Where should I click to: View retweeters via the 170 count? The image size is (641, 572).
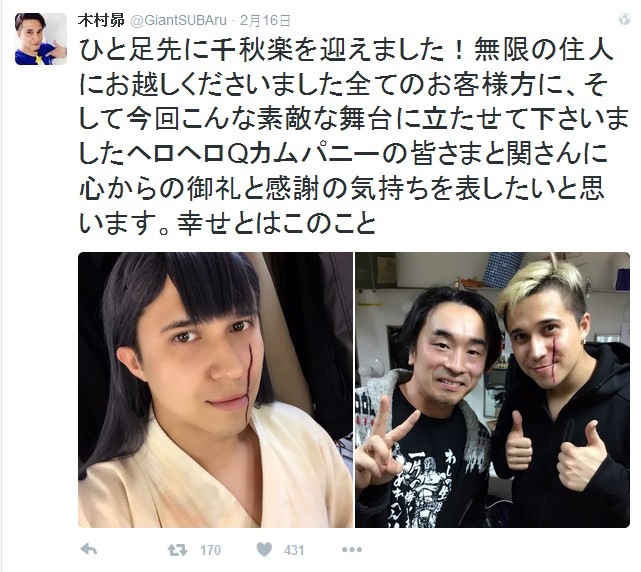[x=211, y=550]
